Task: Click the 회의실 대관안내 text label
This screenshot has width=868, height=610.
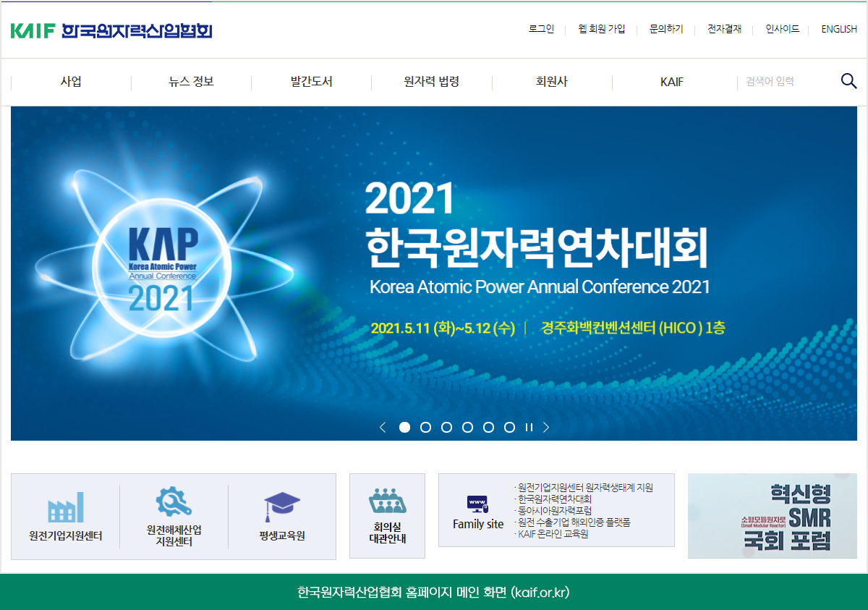Action: (388, 533)
